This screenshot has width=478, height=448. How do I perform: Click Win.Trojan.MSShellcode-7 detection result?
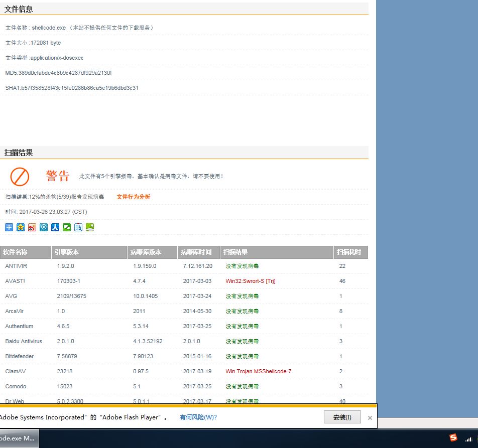point(259,371)
